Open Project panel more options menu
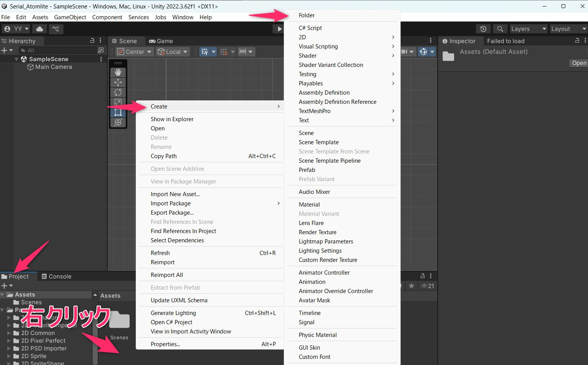588x365 pixels. [431, 276]
